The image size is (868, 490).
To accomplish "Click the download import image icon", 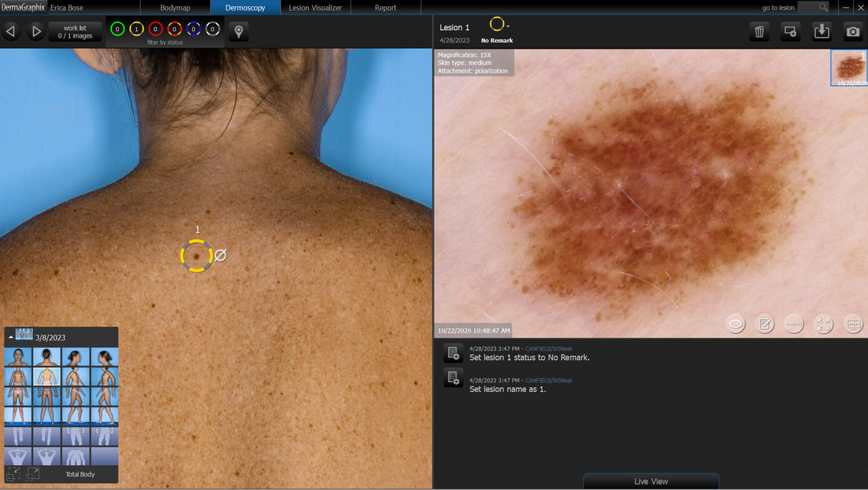I will (822, 31).
